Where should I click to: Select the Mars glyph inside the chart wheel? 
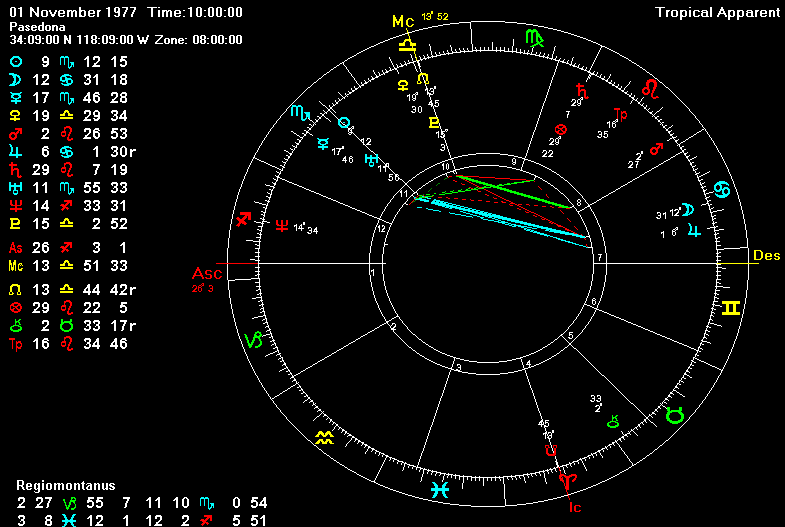(x=656, y=149)
